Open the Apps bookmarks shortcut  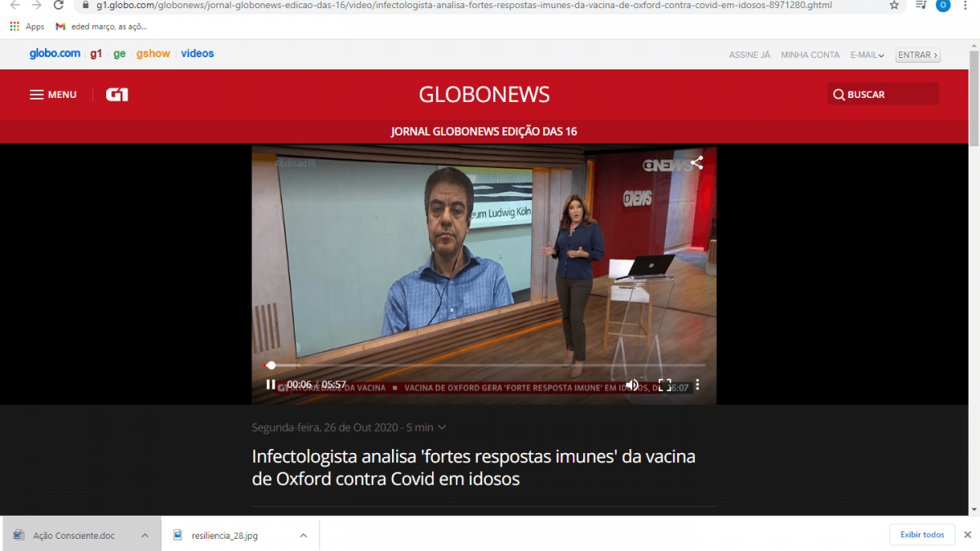point(27,26)
